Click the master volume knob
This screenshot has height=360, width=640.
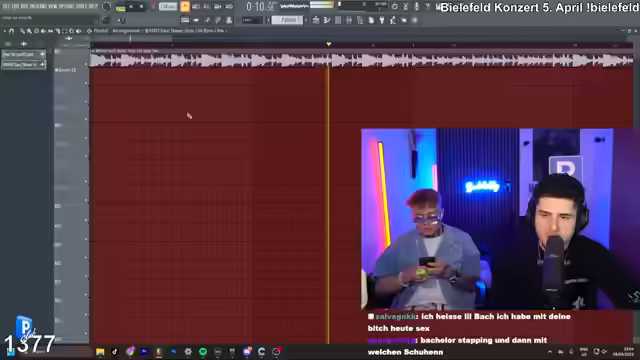tap(106, 7)
